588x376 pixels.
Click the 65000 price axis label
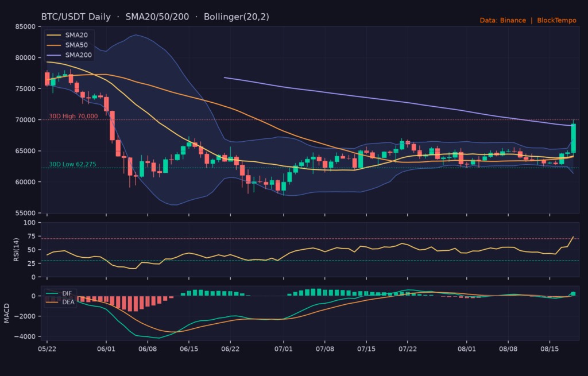point(25,151)
